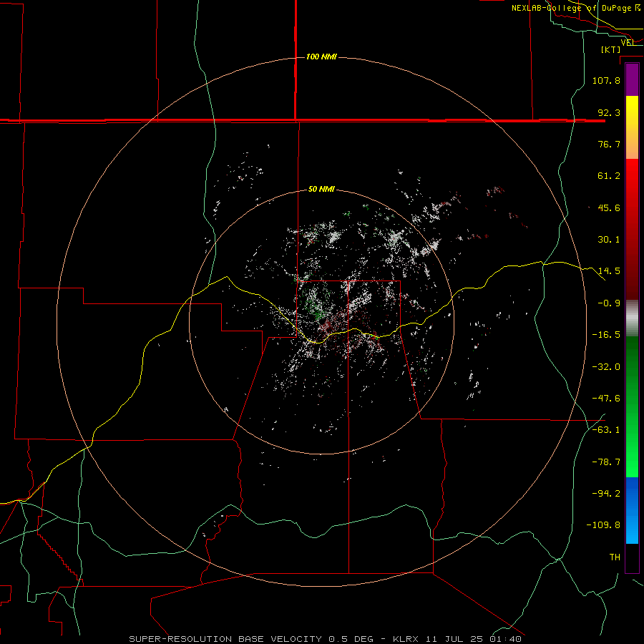Click the blue segment of velocity color bar
The height and width of the screenshot is (644, 644).
[x=632, y=510]
